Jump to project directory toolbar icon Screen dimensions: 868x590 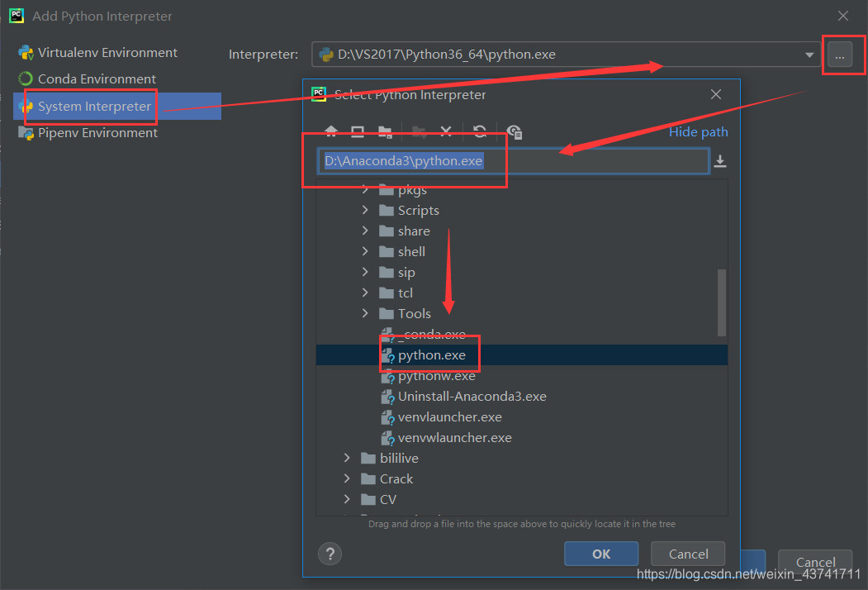click(x=385, y=131)
